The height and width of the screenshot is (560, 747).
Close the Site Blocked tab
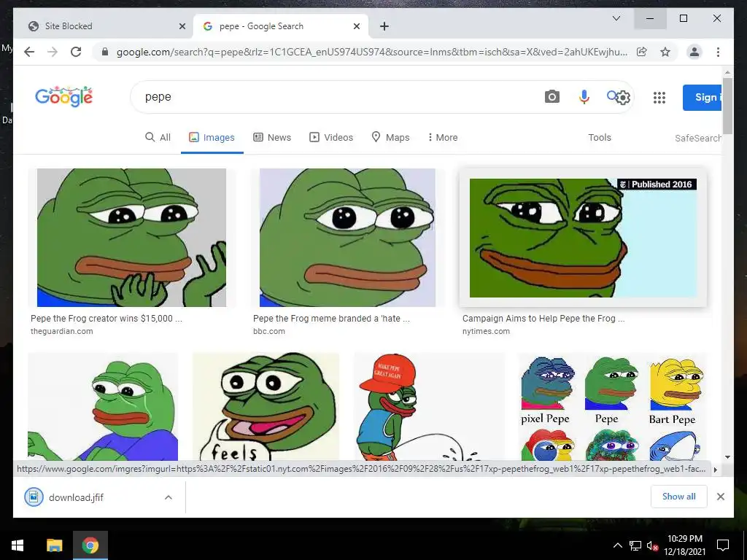[x=182, y=26]
